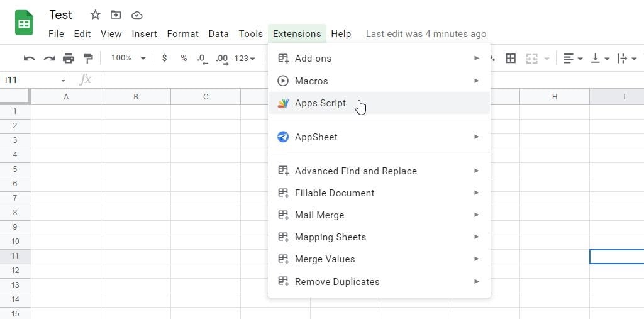
Task: Select the paint format roller icon
Action: pos(88,59)
